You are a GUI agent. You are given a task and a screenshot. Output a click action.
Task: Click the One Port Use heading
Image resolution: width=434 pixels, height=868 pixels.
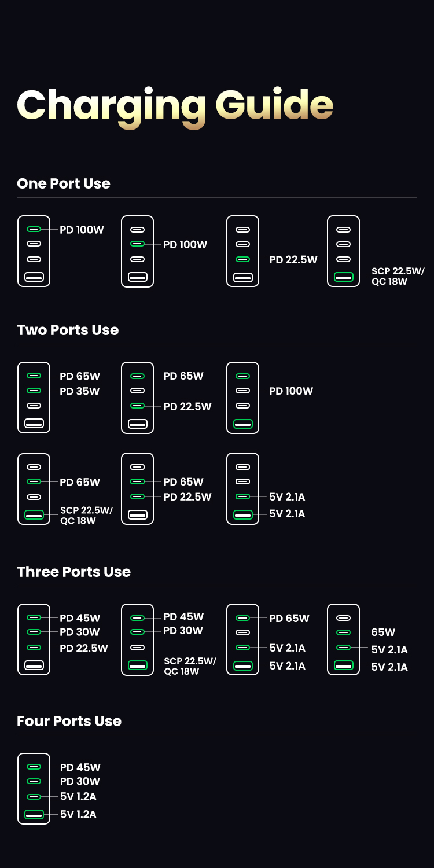64,183
